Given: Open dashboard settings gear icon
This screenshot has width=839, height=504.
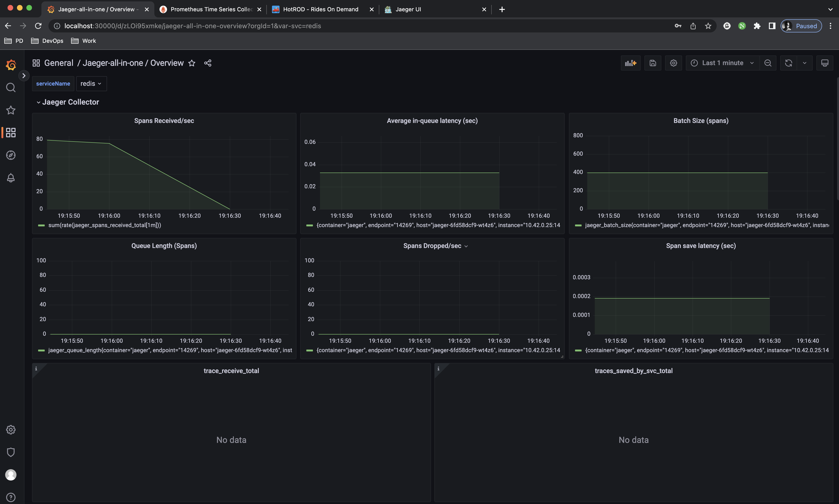Looking at the screenshot, I should click(x=673, y=63).
